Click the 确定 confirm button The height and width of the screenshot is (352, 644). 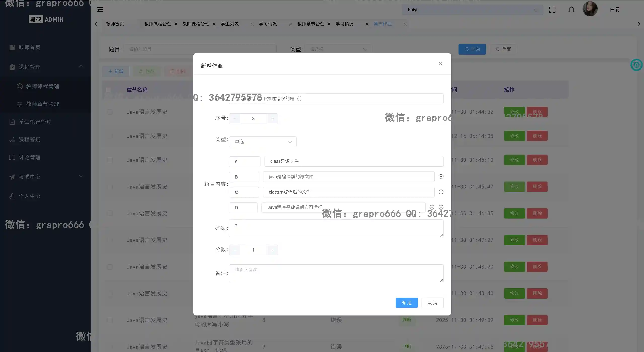(406, 303)
